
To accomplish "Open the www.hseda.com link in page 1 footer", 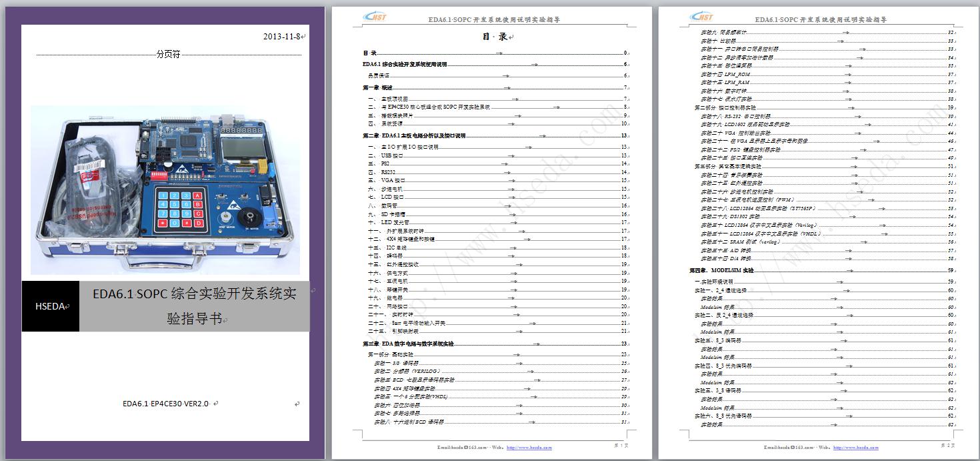I will point(529,448).
